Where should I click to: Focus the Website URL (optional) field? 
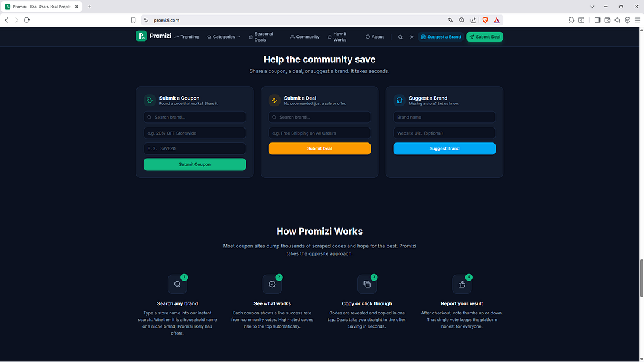[444, 133]
